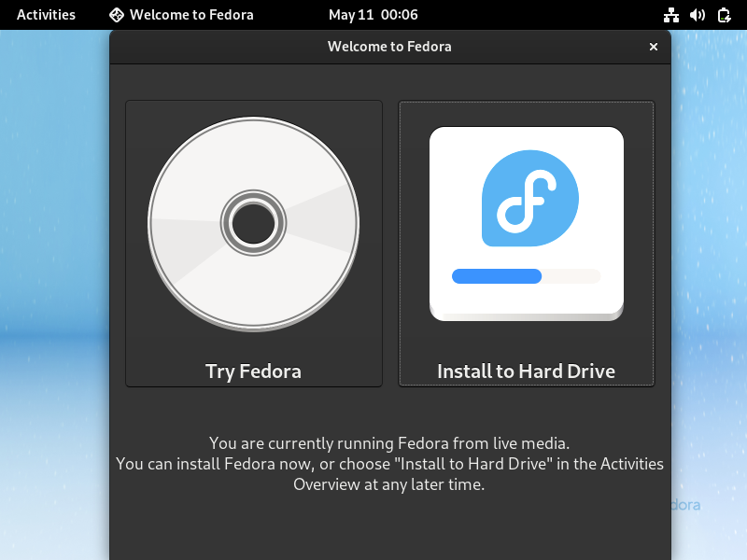The image size is (747, 560).
Task: Open the Welcome to Fedora app menu
Action: tap(181, 14)
